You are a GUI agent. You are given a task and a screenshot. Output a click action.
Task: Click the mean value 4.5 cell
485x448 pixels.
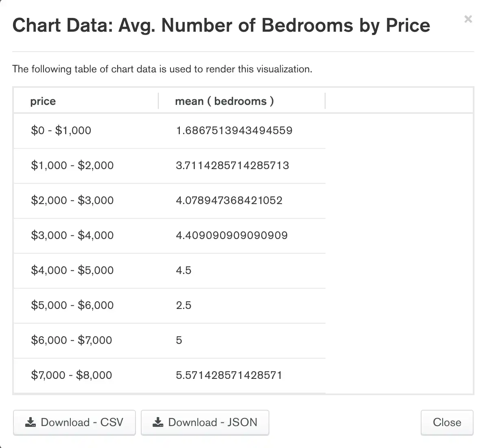[184, 270]
